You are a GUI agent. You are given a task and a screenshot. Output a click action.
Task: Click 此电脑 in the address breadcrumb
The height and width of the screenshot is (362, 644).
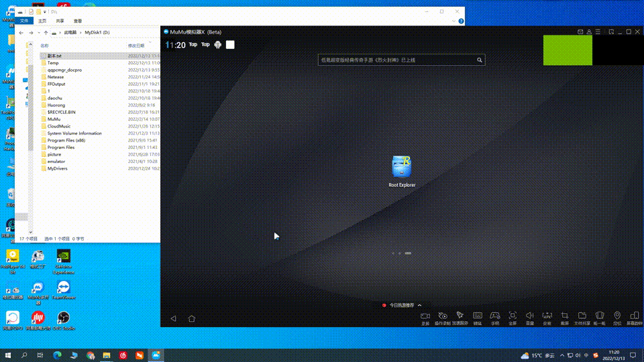coord(70,32)
